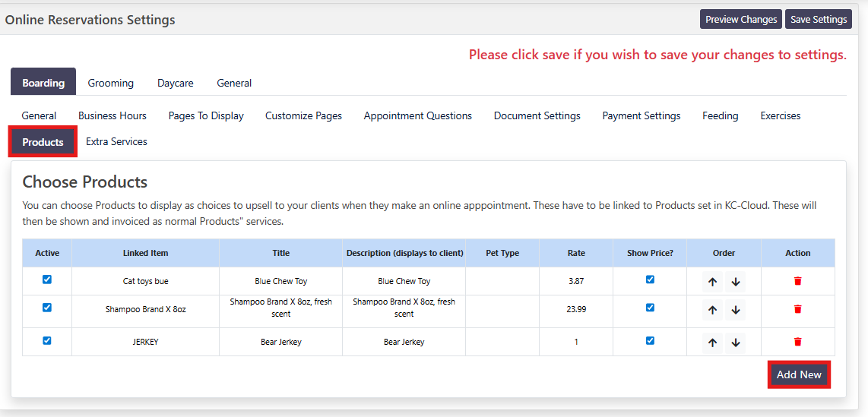
Task: Delete the Cat toys bue product row
Action: pos(797,281)
